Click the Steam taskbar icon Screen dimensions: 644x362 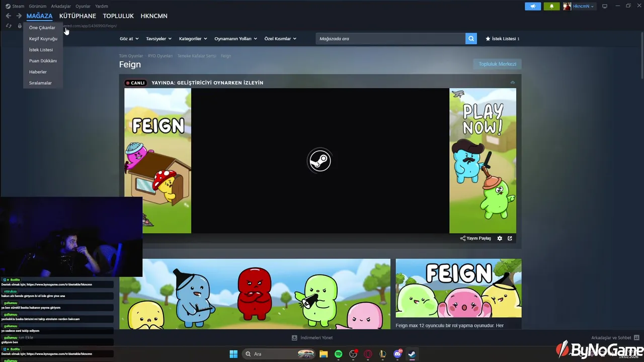coord(412,354)
